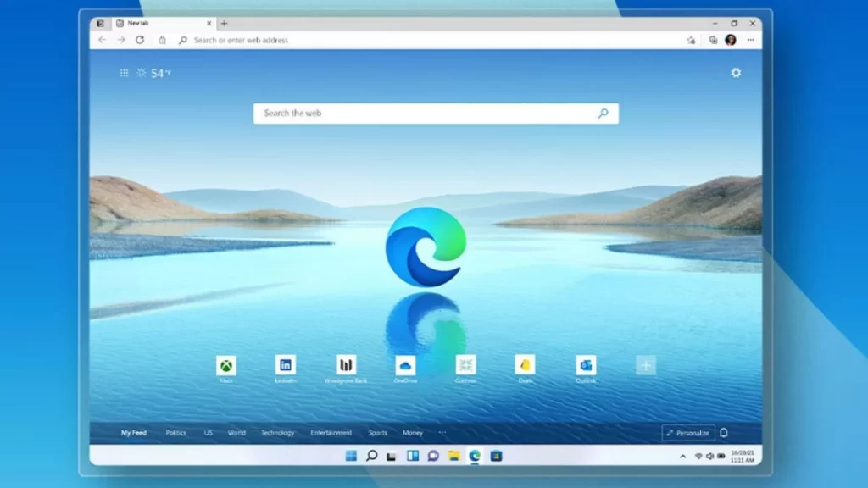Open the user profile avatar
Screen dimensions: 868x488
point(731,40)
